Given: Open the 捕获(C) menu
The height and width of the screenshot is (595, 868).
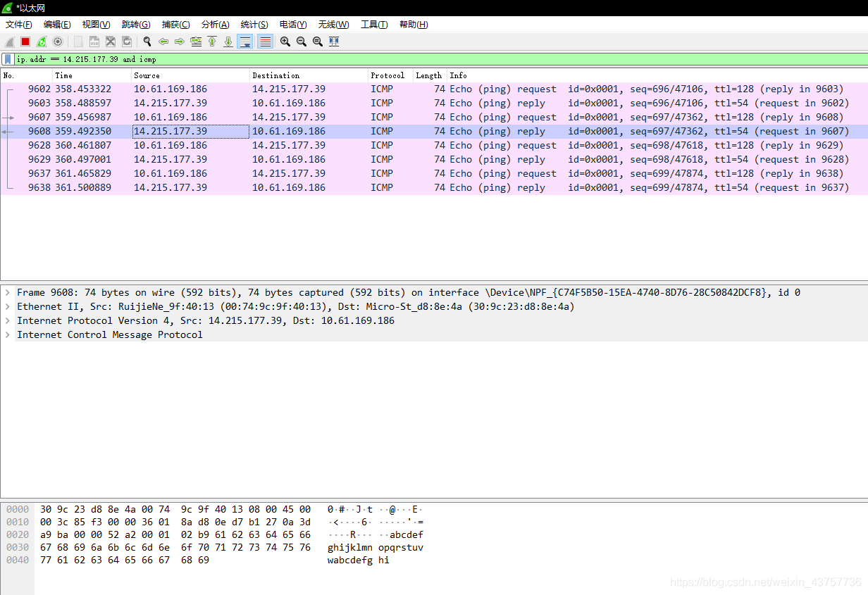Looking at the screenshot, I should pos(175,25).
